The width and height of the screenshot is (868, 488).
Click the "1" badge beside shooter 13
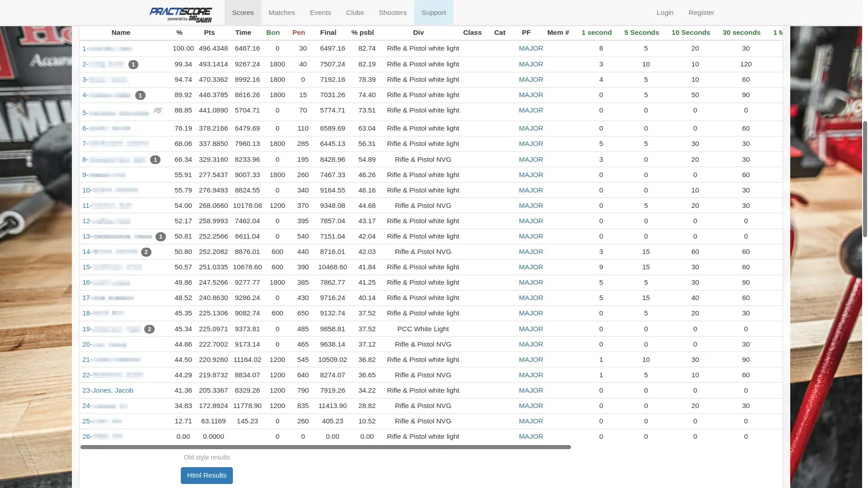pos(160,236)
